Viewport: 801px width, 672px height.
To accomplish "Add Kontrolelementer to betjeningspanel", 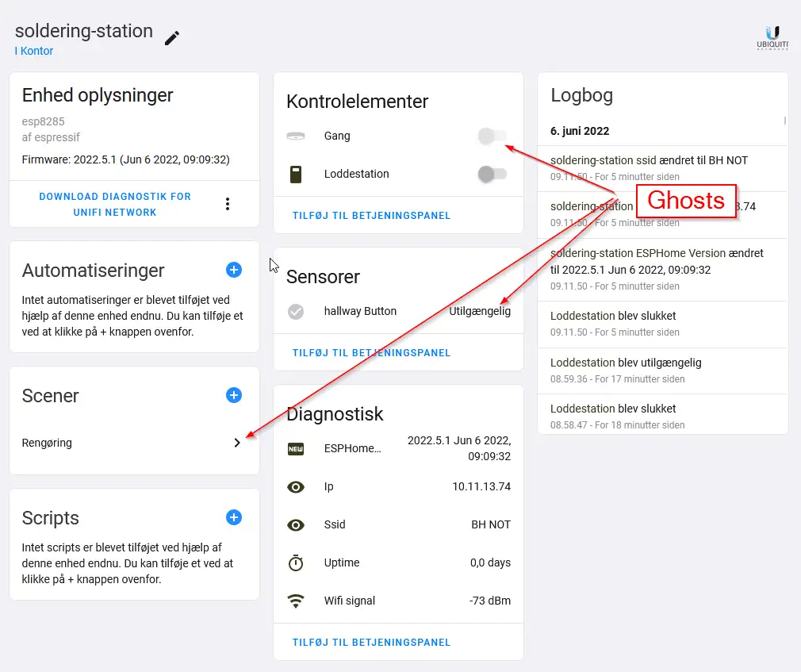I will pyautogui.click(x=371, y=216).
